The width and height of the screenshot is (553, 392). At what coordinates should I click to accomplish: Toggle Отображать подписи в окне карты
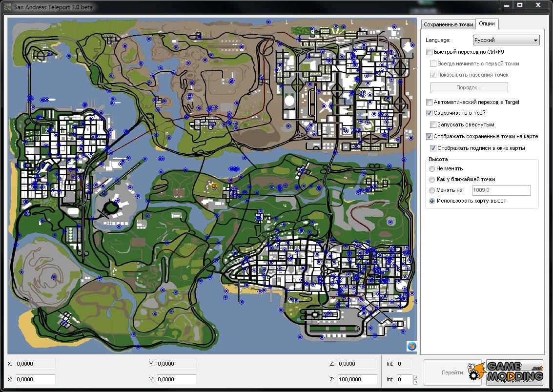coord(433,148)
